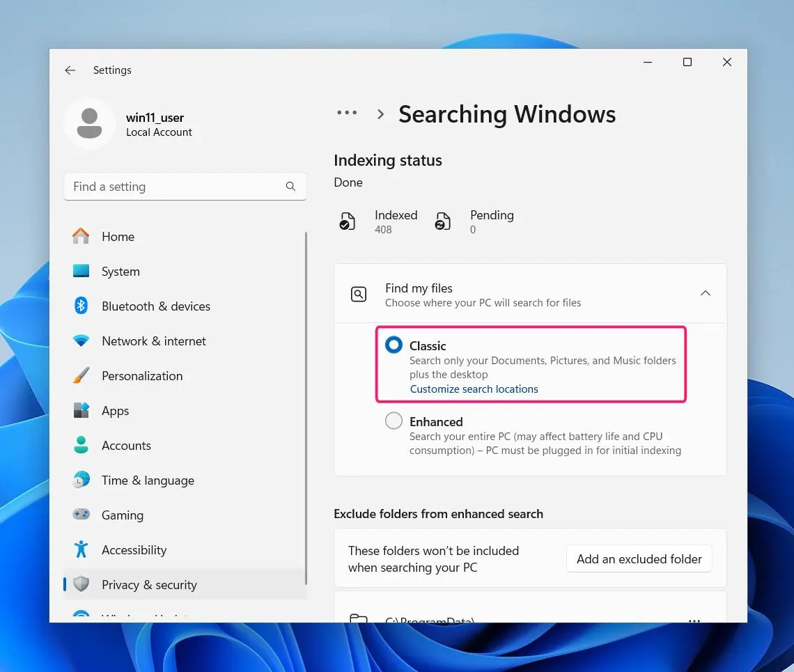Open Personalization settings page
This screenshot has height=672, width=794.
(185, 375)
